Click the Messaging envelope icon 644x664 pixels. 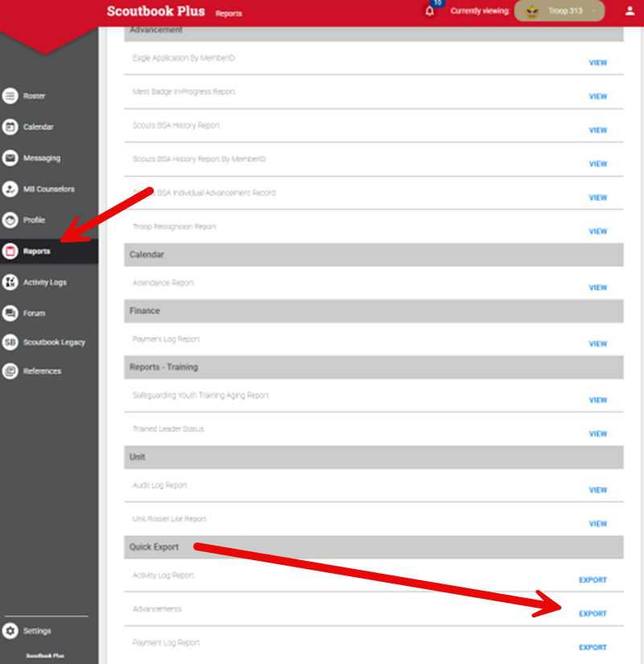pos(10,158)
